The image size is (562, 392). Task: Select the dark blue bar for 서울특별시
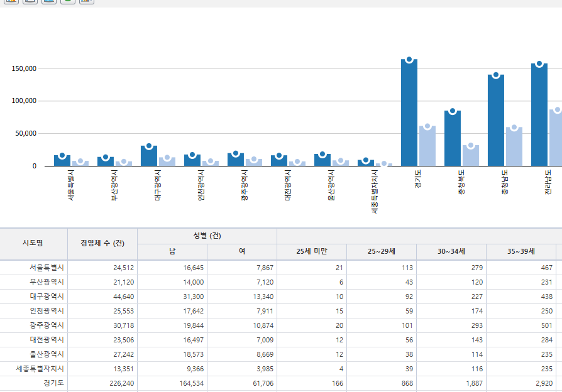click(62, 161)
